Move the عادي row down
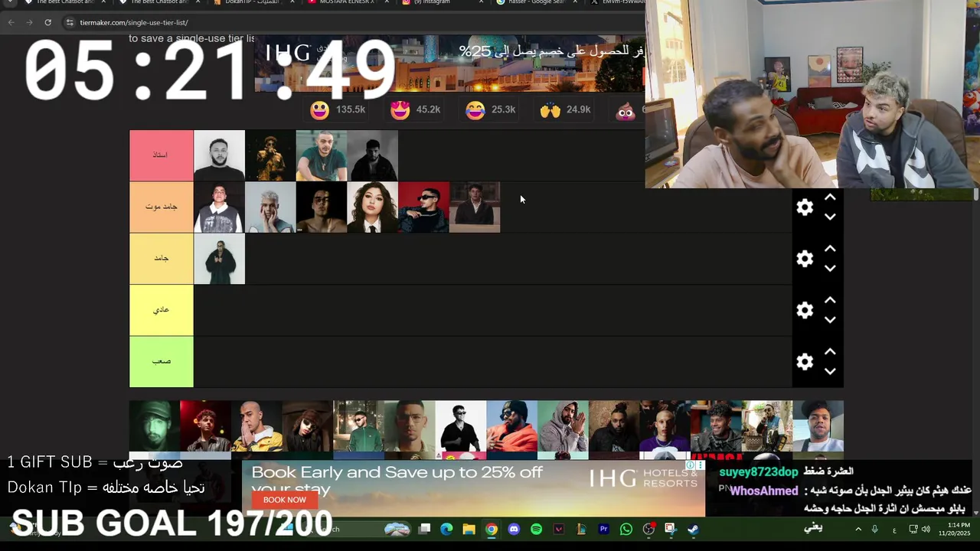This screenshot has width=980, height=551. (x=830, y=319)
